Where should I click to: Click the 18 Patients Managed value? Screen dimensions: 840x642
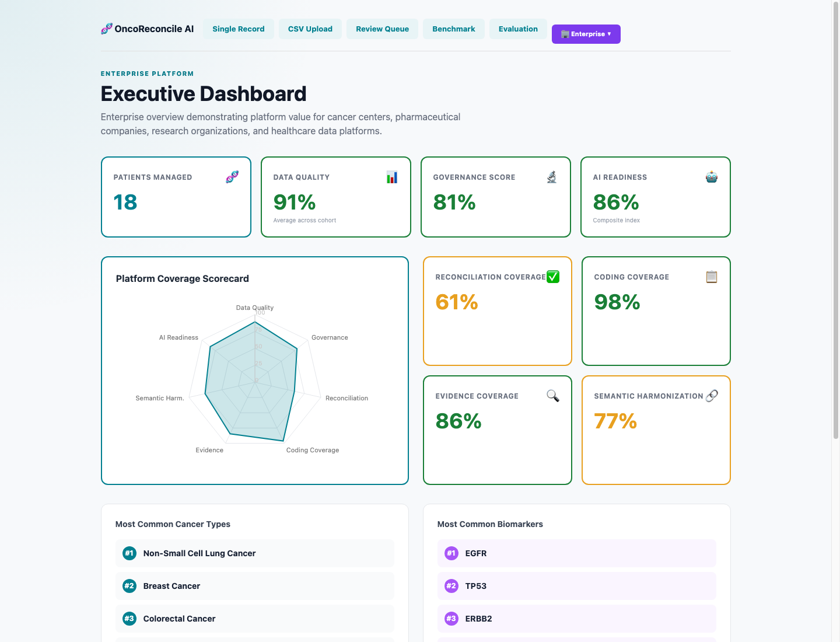pos(125,202)
